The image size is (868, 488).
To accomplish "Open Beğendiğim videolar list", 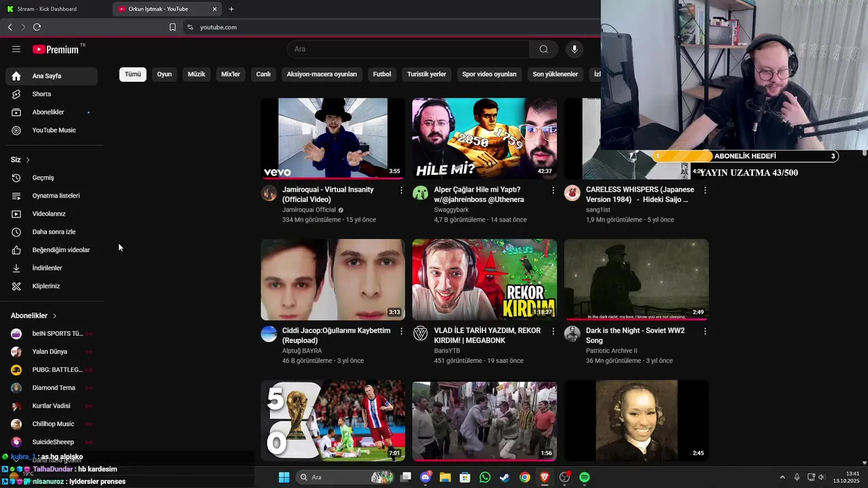I will [52, 250].
